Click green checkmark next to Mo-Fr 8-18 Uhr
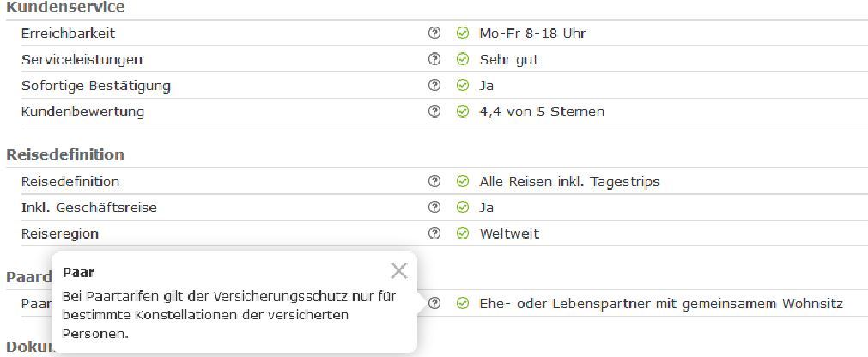The height and width of the screenshot is (357, 868). (x=463, y=33)
